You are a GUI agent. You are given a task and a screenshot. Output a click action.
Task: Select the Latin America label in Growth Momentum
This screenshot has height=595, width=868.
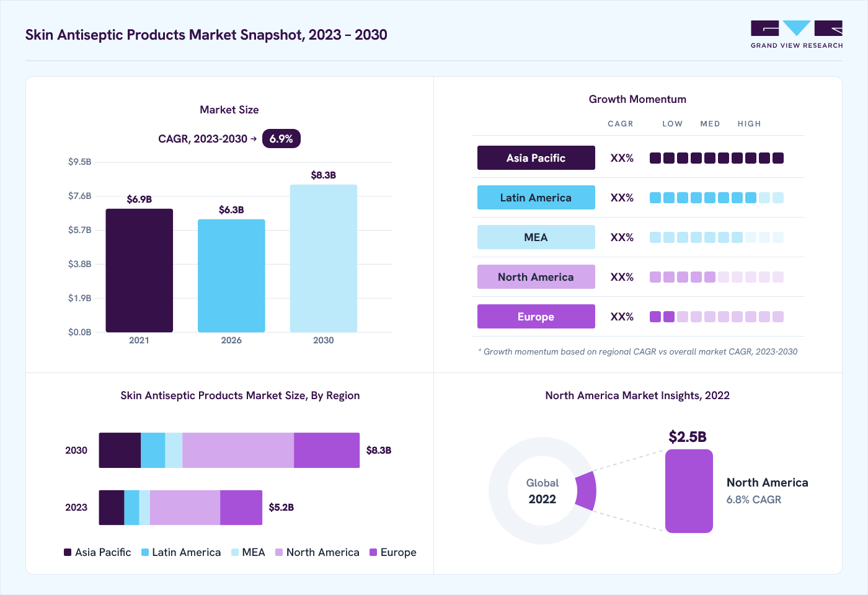536,198
